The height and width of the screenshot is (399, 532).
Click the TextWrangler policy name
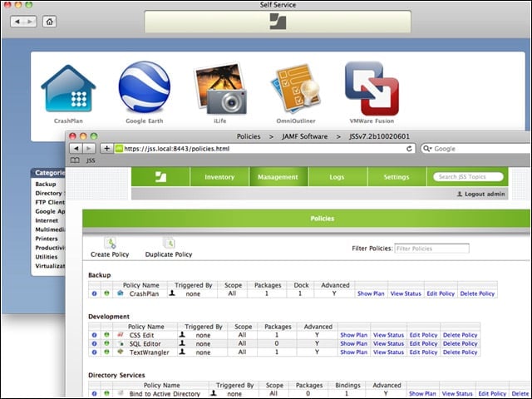pos(149,352)
